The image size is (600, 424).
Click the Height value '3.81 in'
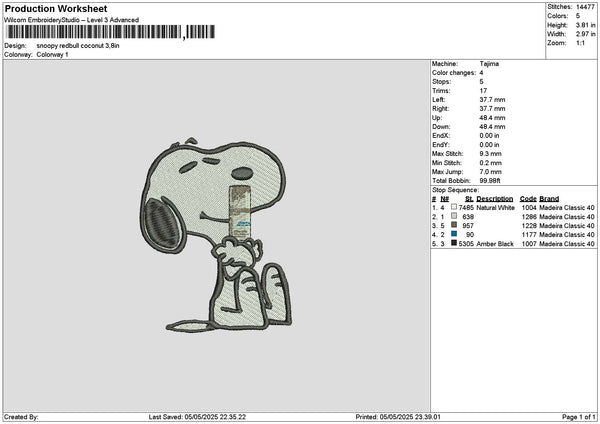click(x=586, y=25)
